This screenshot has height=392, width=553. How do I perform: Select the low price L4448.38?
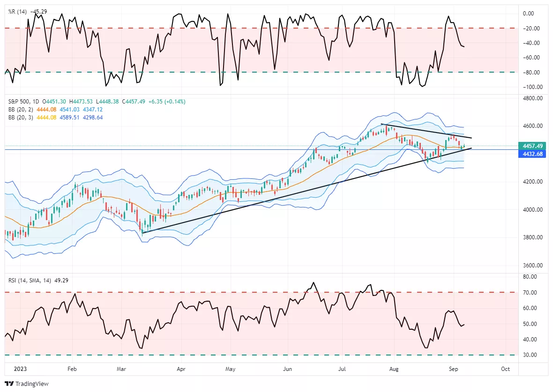coord(107,102)
